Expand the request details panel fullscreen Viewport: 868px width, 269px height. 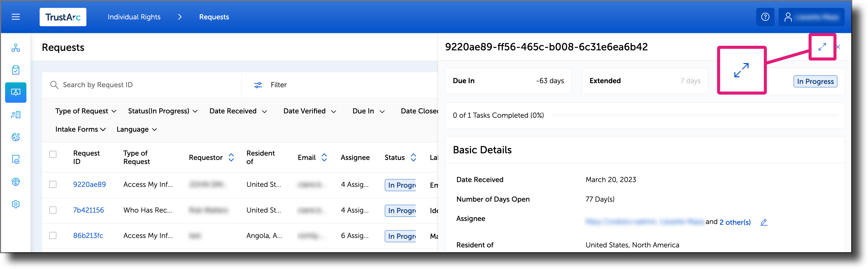tap(822, 47)
